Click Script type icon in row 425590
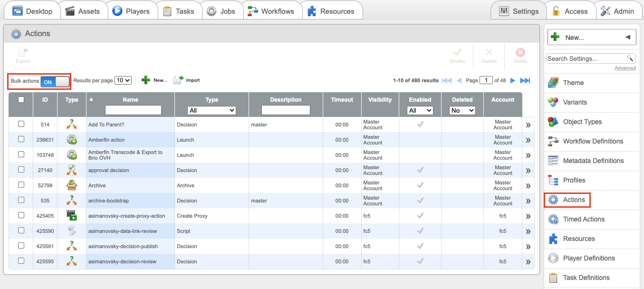 point(72,231)
